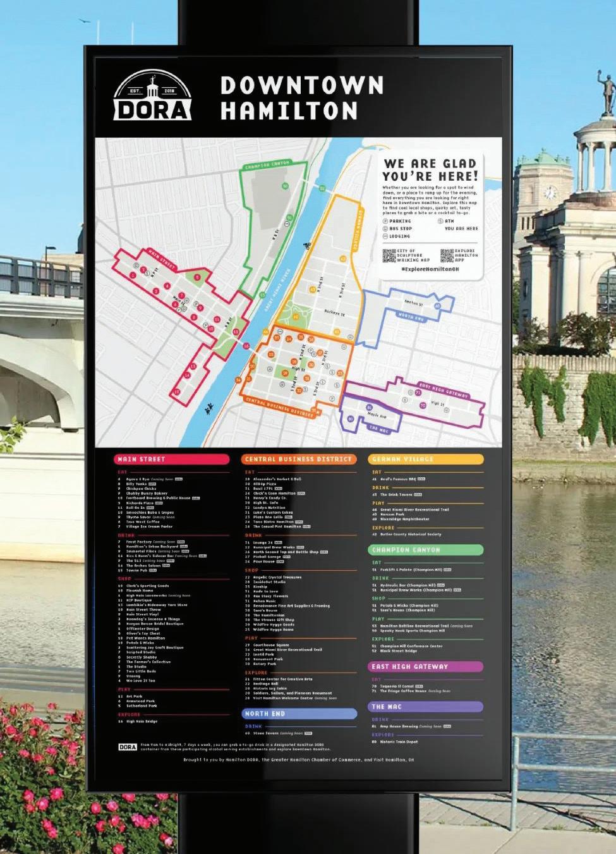Click 'The Drink Tavern' listing

[x=396, y=495]
